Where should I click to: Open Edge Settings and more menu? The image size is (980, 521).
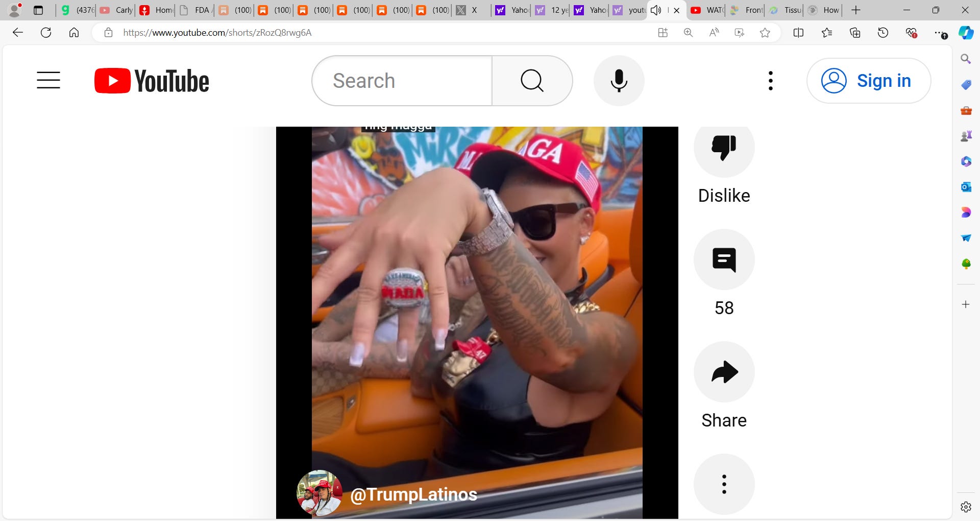[x=940, y=33]
